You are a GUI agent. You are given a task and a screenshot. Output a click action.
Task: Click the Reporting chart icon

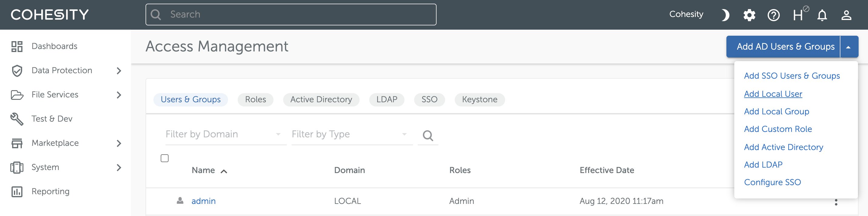coord(17,192)
